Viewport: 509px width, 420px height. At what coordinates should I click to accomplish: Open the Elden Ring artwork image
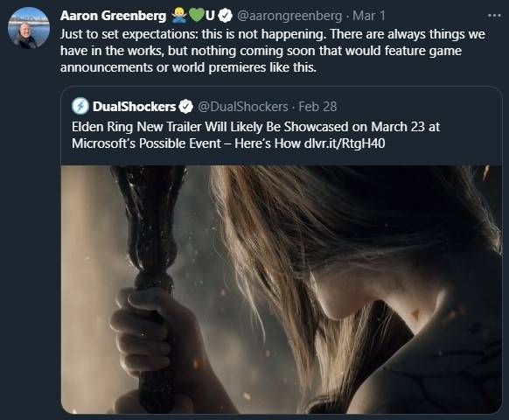(x=282, y=290)
